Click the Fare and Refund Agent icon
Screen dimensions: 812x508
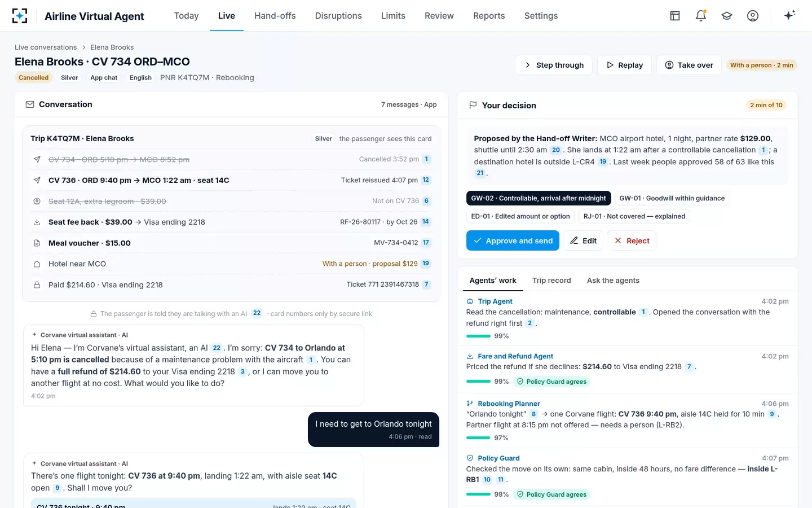coord(470,356)
